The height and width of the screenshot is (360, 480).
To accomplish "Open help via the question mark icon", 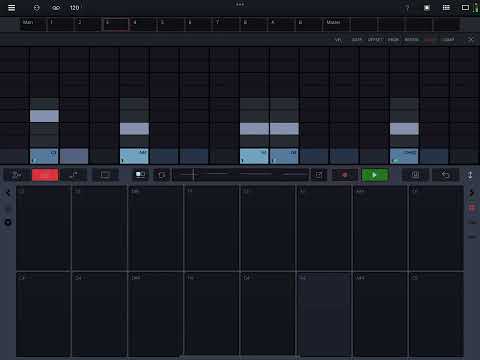I will [x=407, y=8].
